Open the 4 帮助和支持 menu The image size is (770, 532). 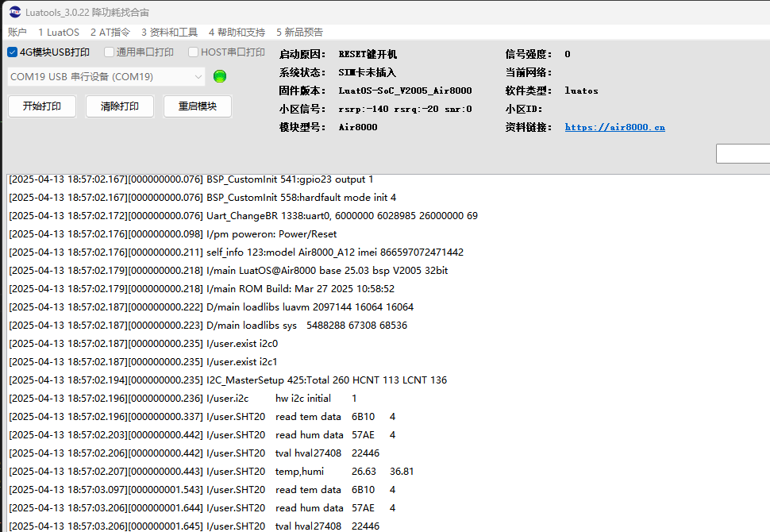pos(237,33)
